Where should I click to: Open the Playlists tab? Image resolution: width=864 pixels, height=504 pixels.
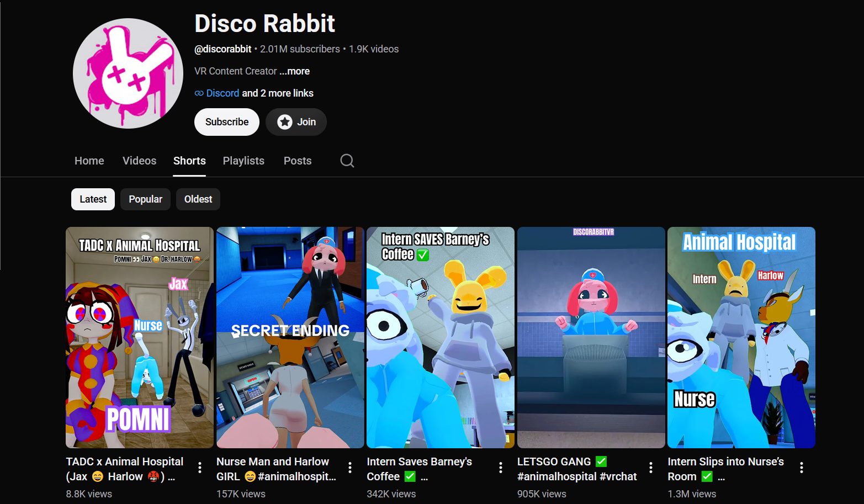[243, 161]
